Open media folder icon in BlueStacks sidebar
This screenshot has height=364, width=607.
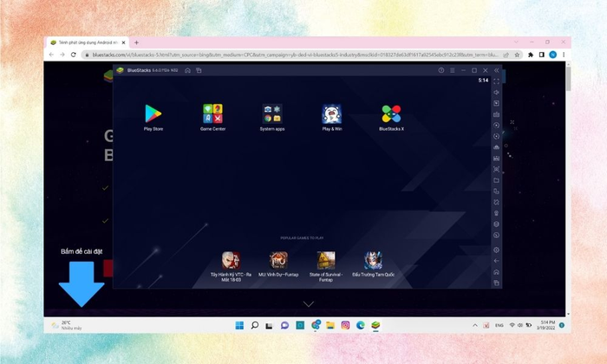[x=496, y=180]
